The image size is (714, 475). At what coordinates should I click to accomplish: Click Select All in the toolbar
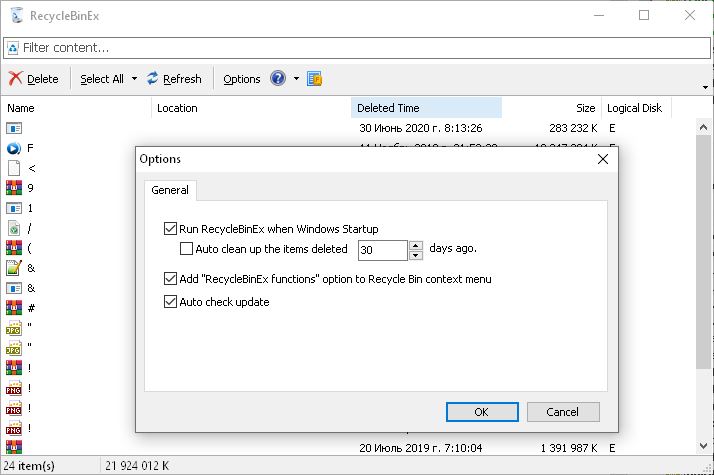click(x=102, y=79)
